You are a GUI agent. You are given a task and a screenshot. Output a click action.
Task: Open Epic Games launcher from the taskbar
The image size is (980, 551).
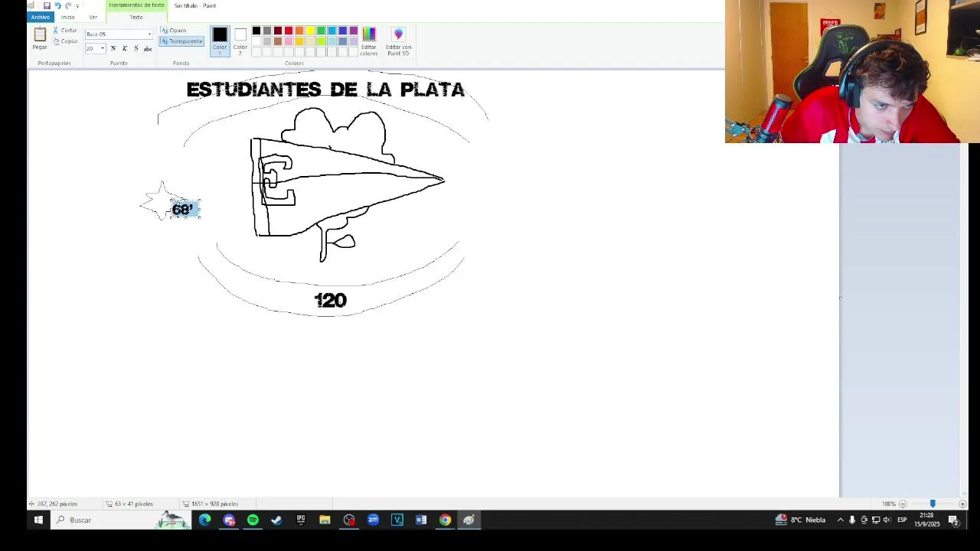[301, 520]
